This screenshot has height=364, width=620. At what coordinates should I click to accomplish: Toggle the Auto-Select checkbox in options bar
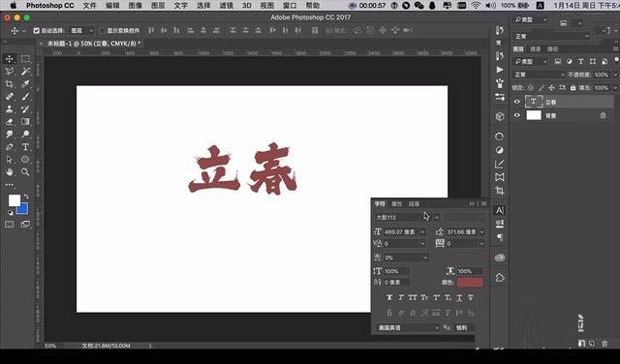37,30
